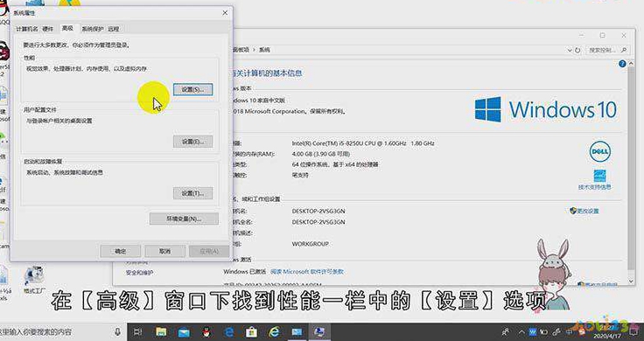Screen dimensions: 644x341
Task: Open the 系统保护 tab
Action: (93, 29)
